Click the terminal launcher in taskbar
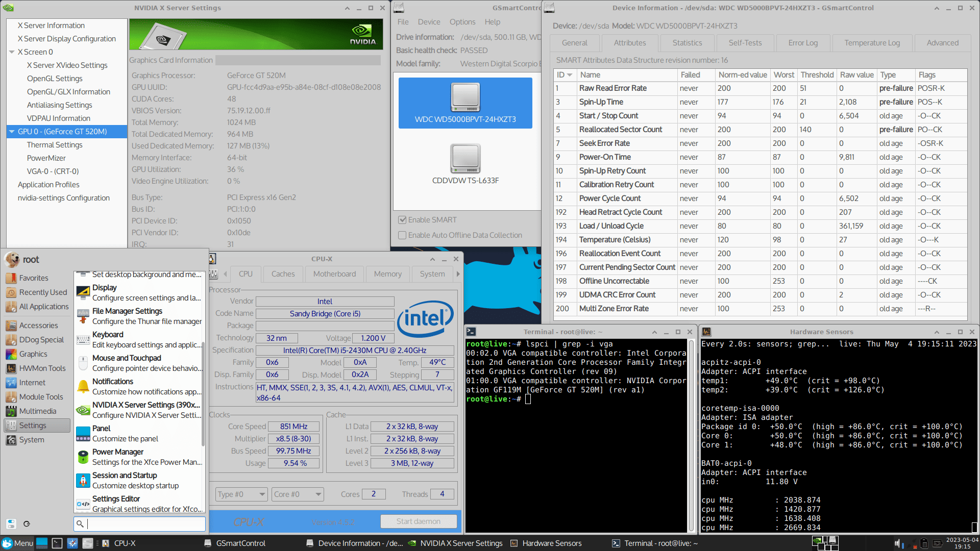Screen dimensions: 980x551 coord(57,543)
